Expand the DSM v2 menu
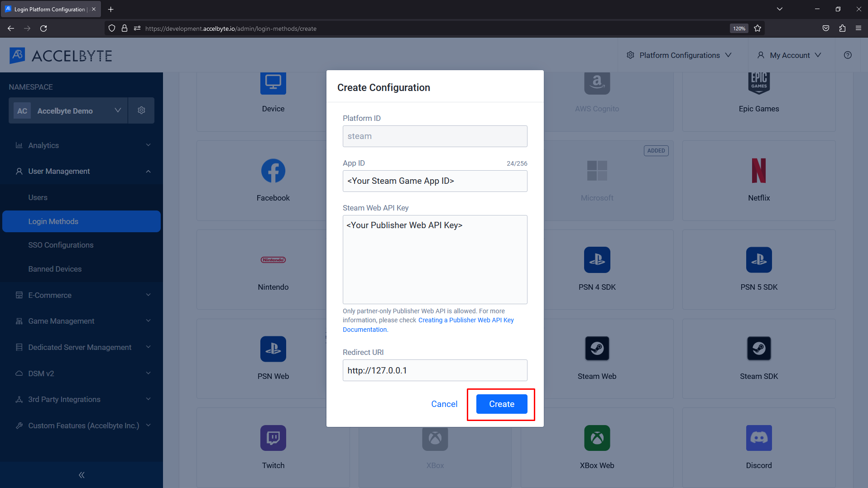 pos(82,373)
